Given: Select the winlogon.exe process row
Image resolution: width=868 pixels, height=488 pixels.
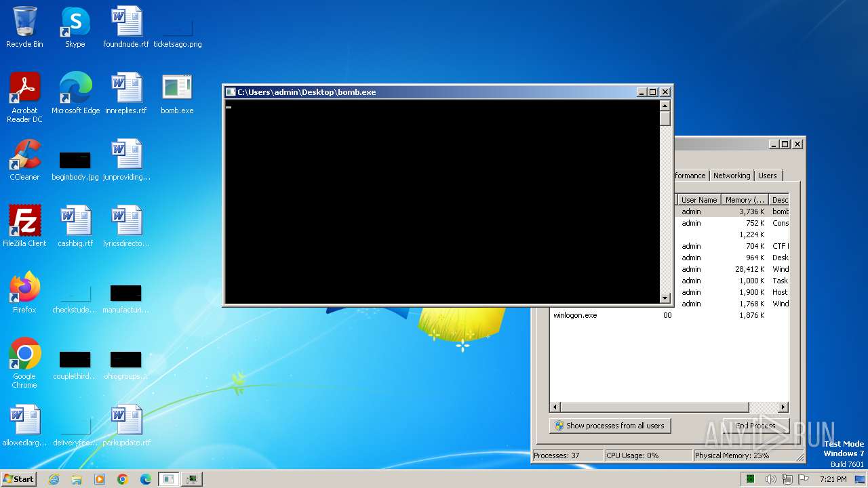Looking at the screenshot, I should point(669,315).
